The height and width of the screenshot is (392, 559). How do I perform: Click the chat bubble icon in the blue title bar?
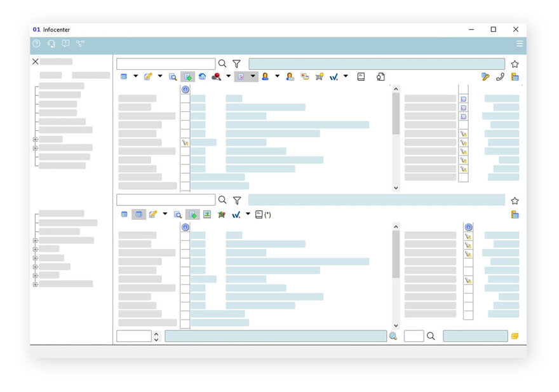[x=65, y=44]
